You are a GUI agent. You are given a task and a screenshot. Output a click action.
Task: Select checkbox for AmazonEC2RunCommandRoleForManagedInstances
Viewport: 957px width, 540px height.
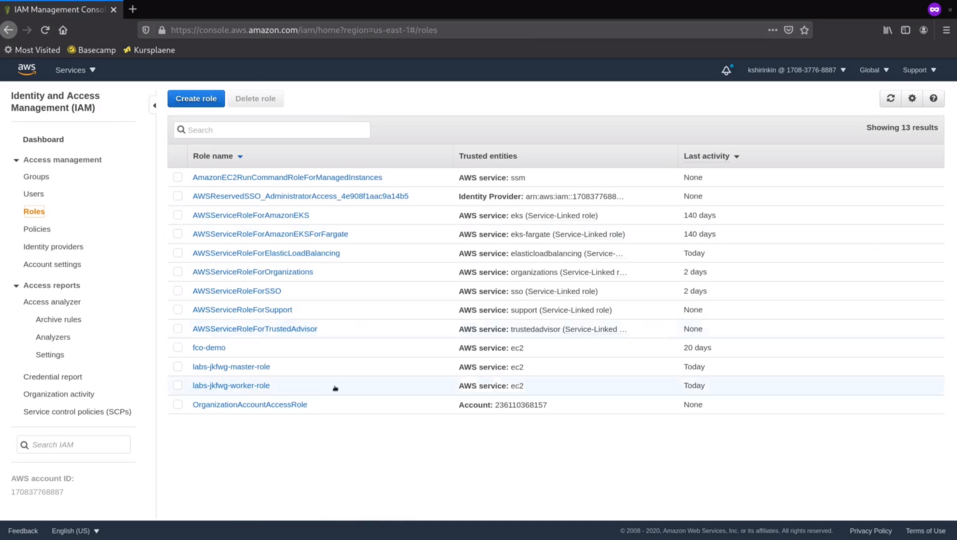178,177
